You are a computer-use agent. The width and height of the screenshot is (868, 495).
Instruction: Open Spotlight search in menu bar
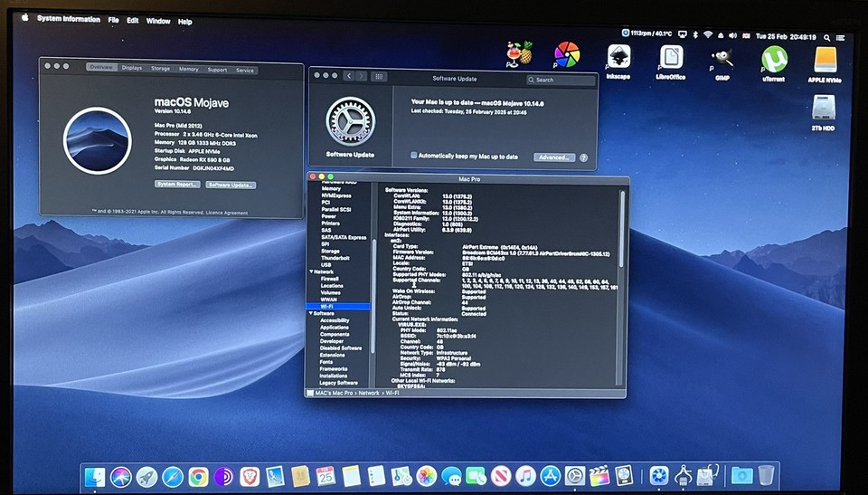(826, 38)
